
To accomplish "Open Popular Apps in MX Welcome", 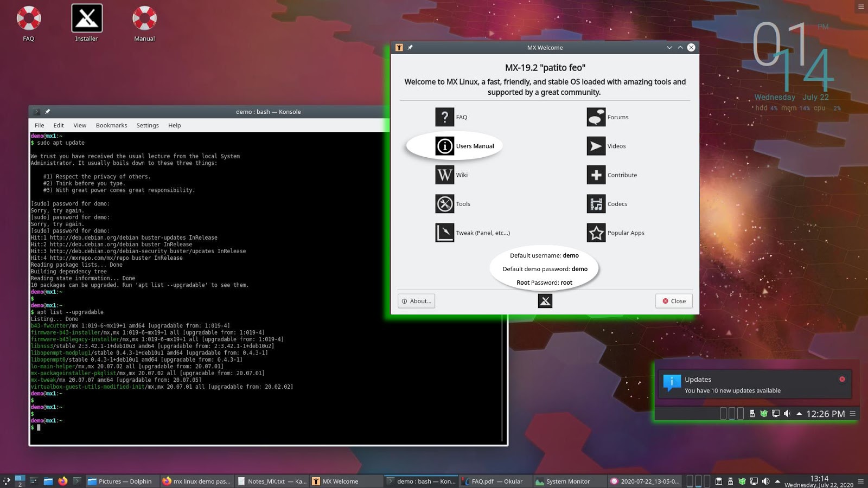I will (x=616, y=233).
